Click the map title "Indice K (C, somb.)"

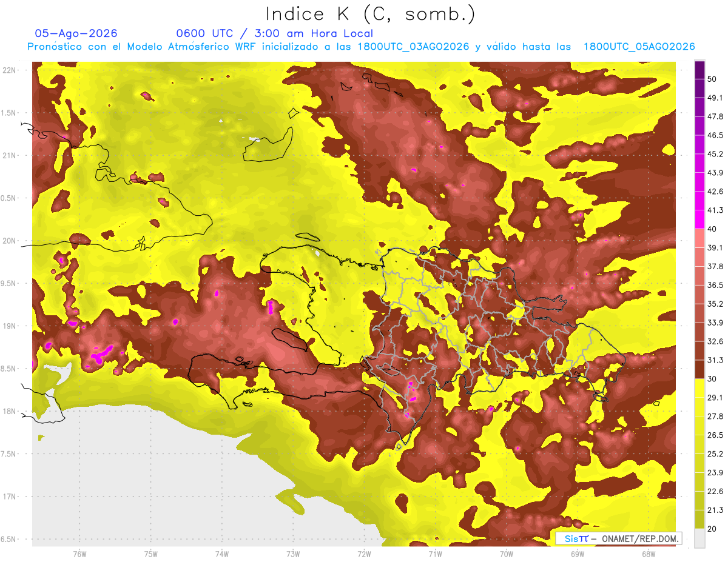[x=370, y=14]
